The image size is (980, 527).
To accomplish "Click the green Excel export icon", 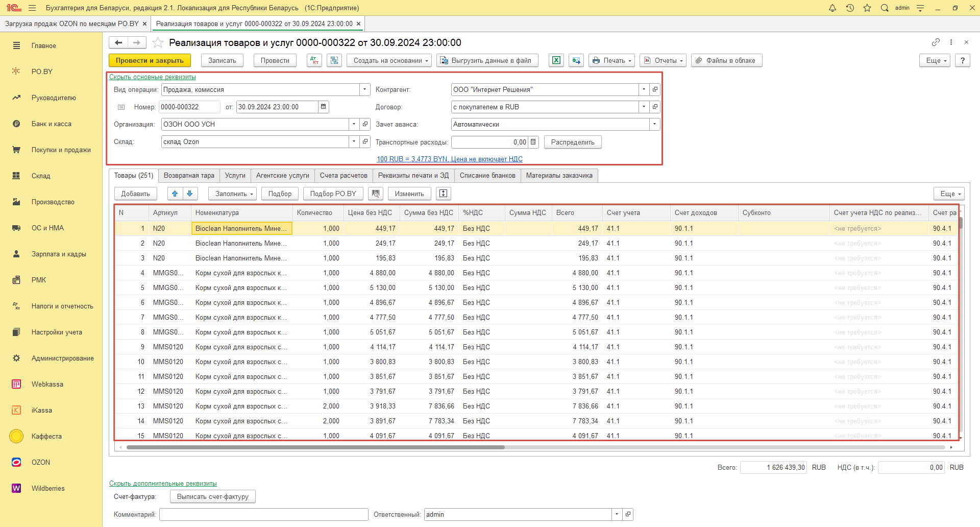I will (x=556, y=60).
